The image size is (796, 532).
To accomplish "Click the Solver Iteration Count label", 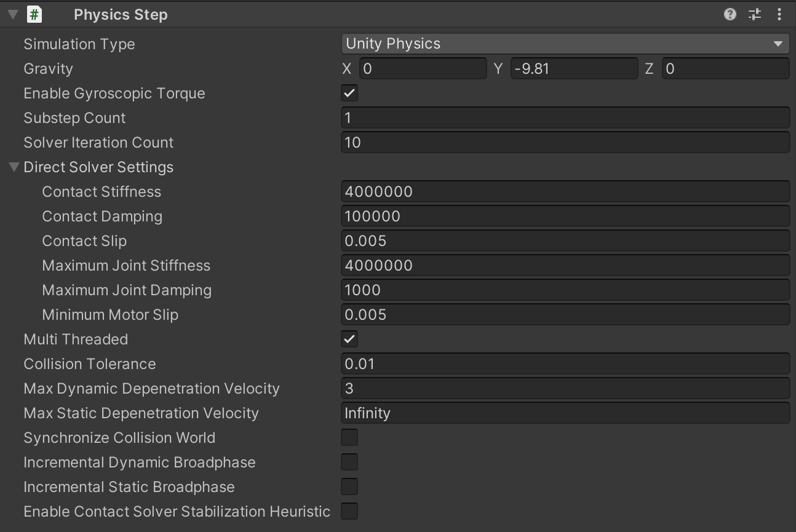I will point(98,142).
